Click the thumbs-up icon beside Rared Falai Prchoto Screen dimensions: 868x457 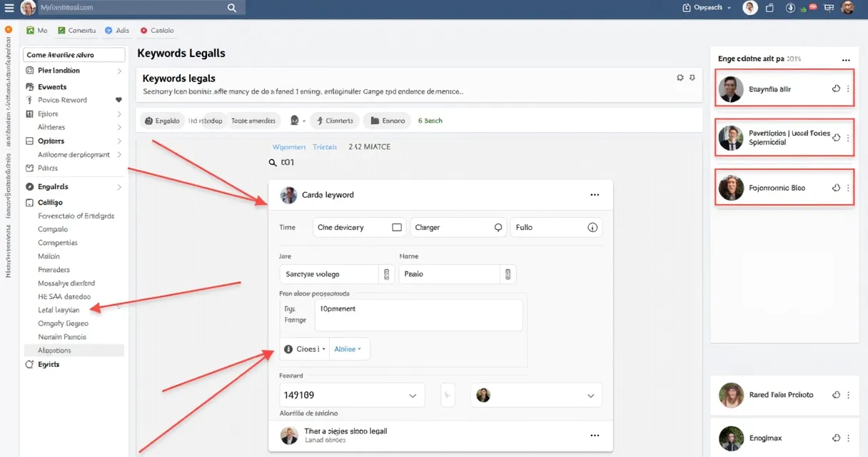pyautogui.click(x=837, y=395)
